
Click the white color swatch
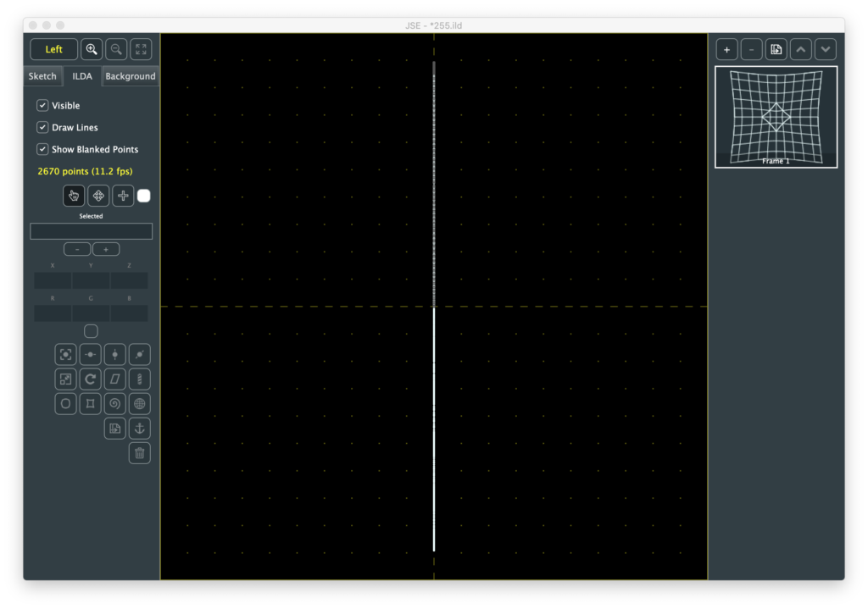point(143,196)
